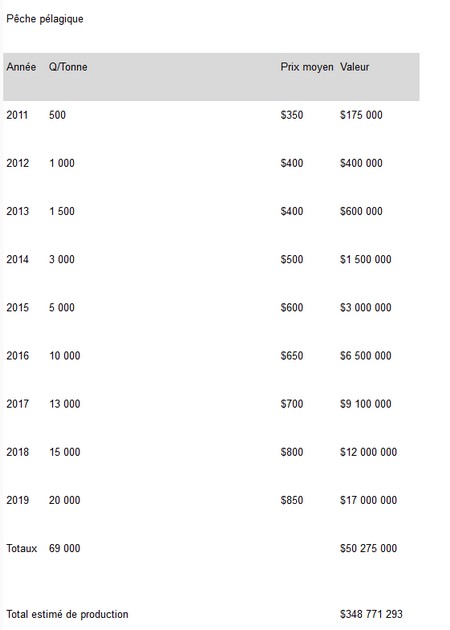The height and width of the screenshot is (630, 450).
Task: Select the 5 000 quantity cell
Action: [62, 308]
